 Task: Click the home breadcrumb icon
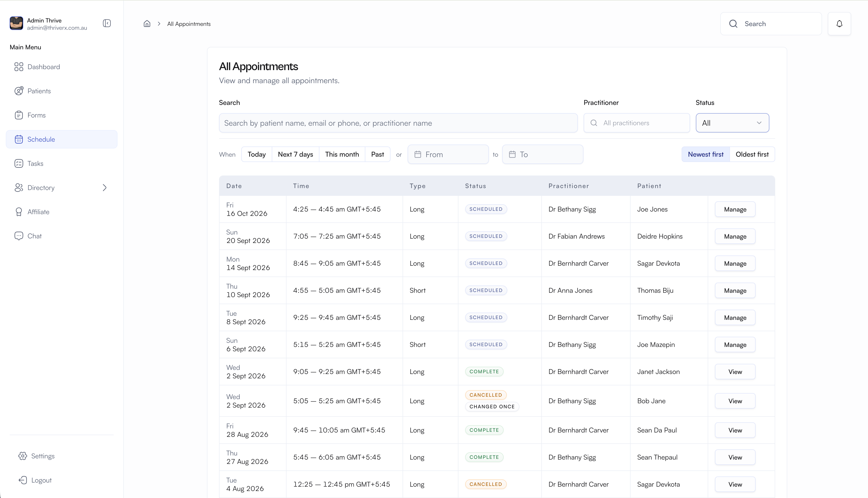point(147,24)
